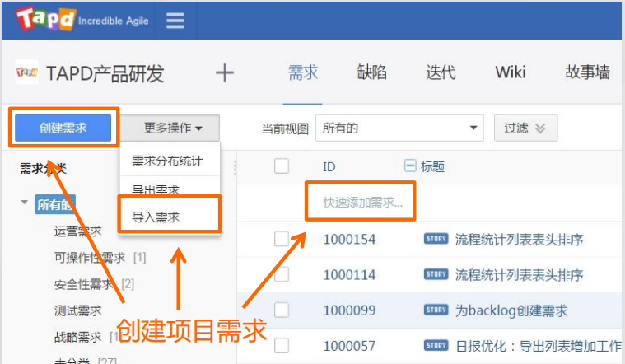
Task: Click the TAPD产品研发 project icon
Action: tap(26, 72)
